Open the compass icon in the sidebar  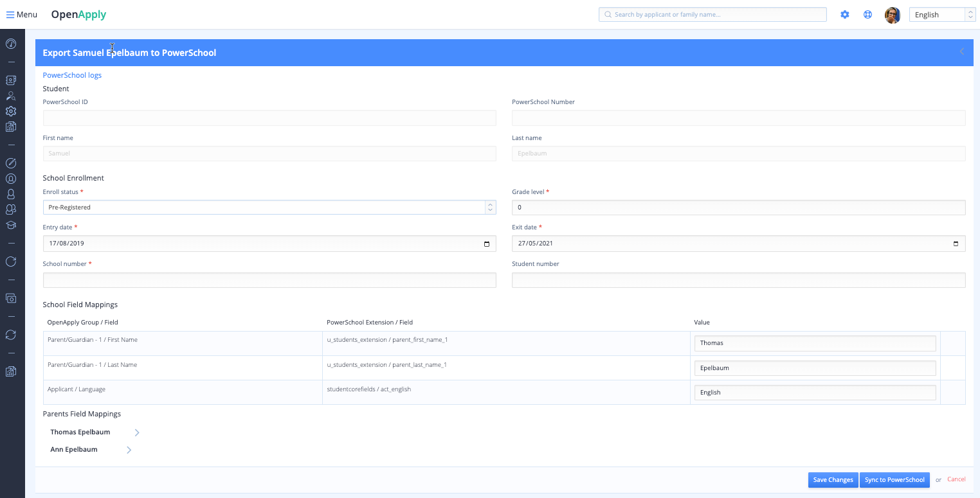11,163
